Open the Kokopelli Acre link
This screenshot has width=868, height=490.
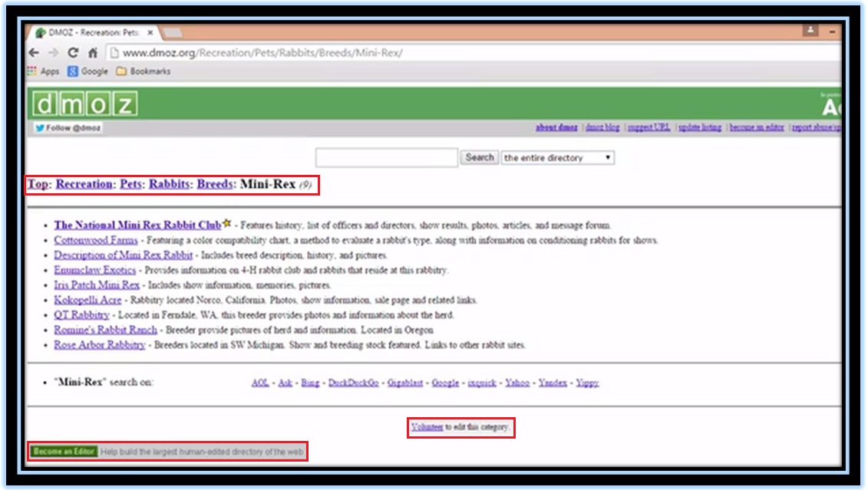(87, 300)
